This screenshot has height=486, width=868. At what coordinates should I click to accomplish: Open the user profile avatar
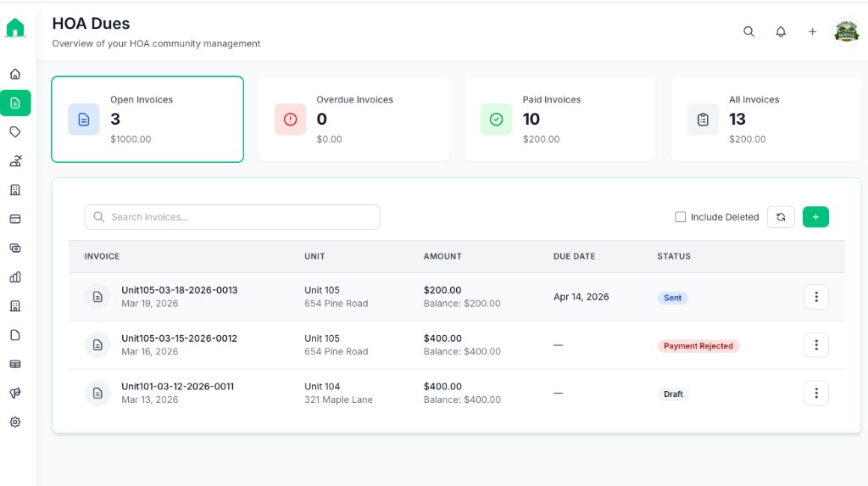(847, 31)
